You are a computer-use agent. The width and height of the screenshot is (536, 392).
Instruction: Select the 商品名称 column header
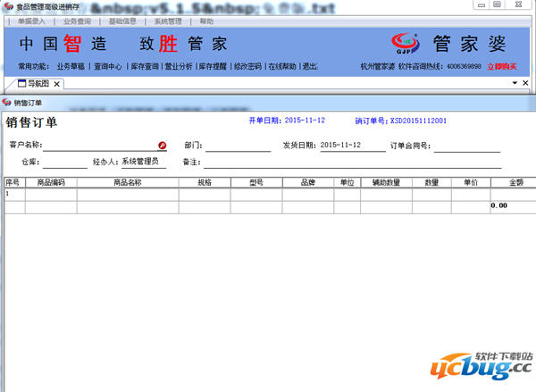tap(128, 182)
